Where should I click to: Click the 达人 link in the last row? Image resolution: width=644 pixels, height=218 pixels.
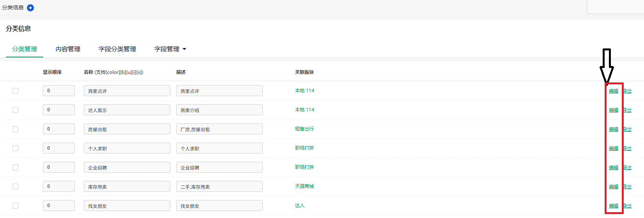click(x=299, y=205)
